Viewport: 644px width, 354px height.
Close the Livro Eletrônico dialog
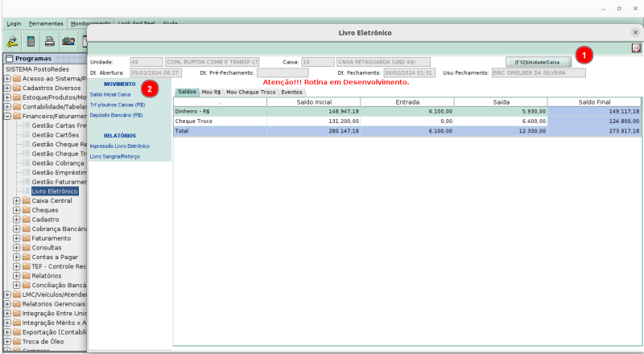pos(635,32)
